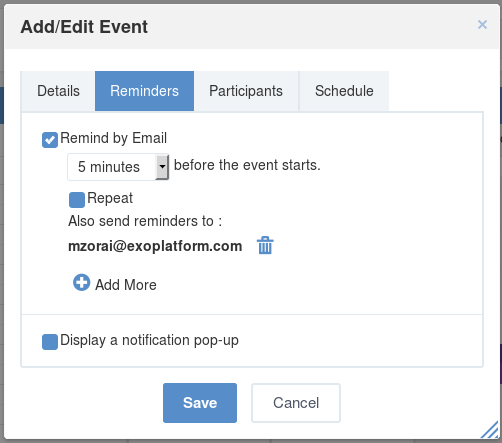This screenshot has width=502, height=443.
Task: Switch to the Details tab
Action: pyautogui.click(x=58, y=91)
